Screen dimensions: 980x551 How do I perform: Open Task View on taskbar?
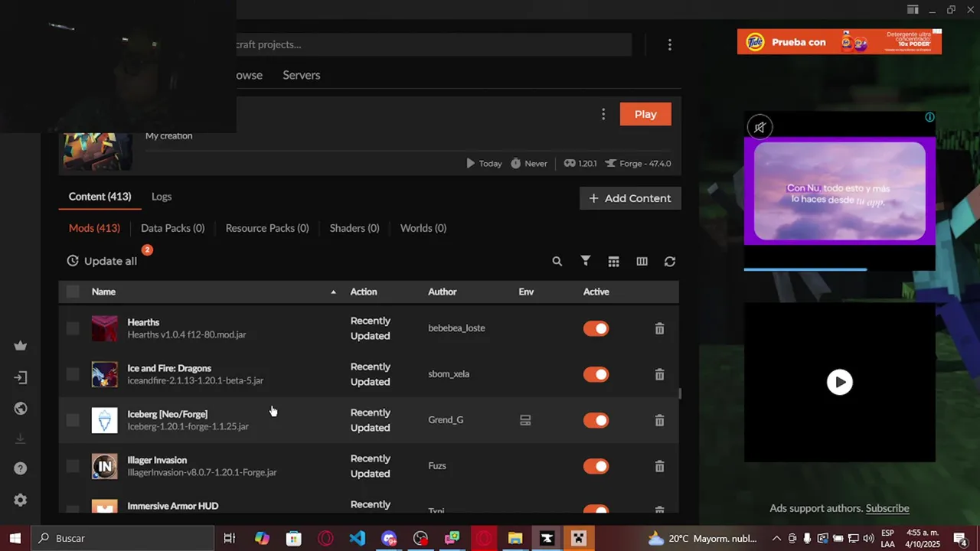point(229,538)
